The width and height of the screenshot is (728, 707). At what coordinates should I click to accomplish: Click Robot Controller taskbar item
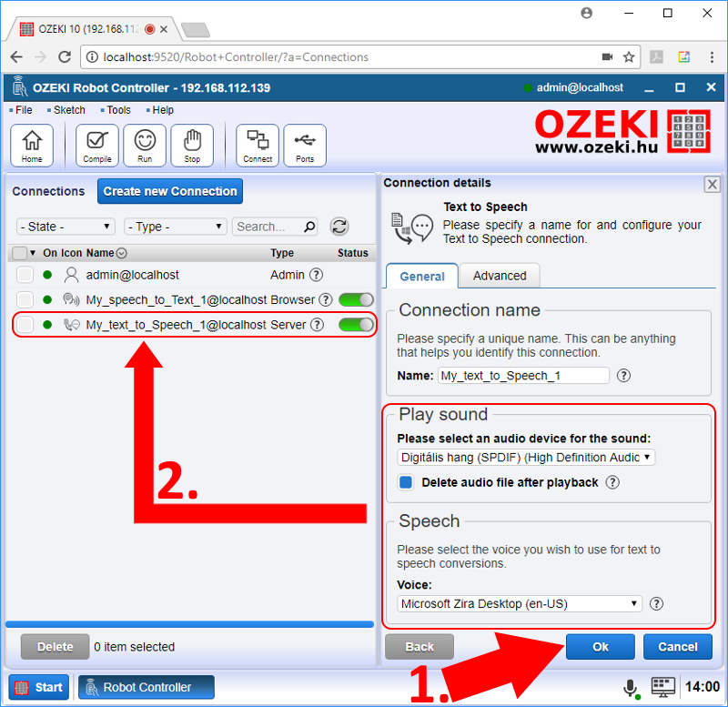pyautogui.click(x=147, y=687)
